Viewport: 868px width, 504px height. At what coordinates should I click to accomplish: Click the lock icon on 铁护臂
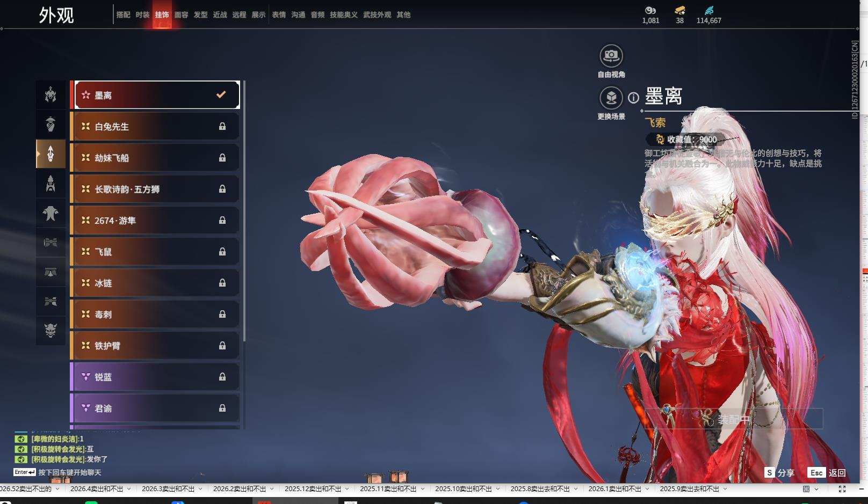click(222, 346)
